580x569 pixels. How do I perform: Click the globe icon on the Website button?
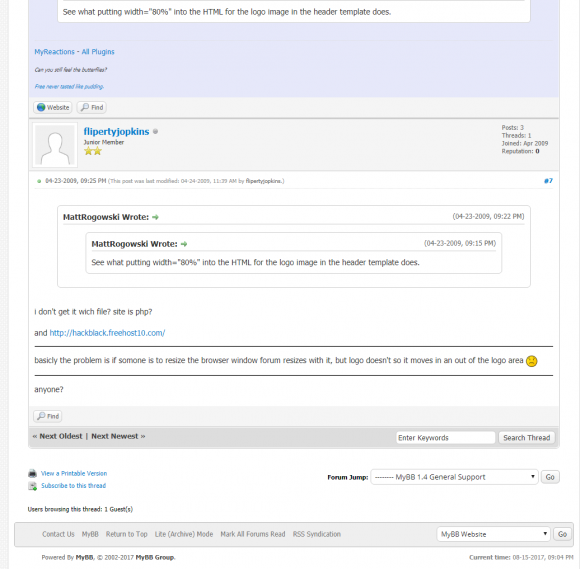(x=41, y=107)
